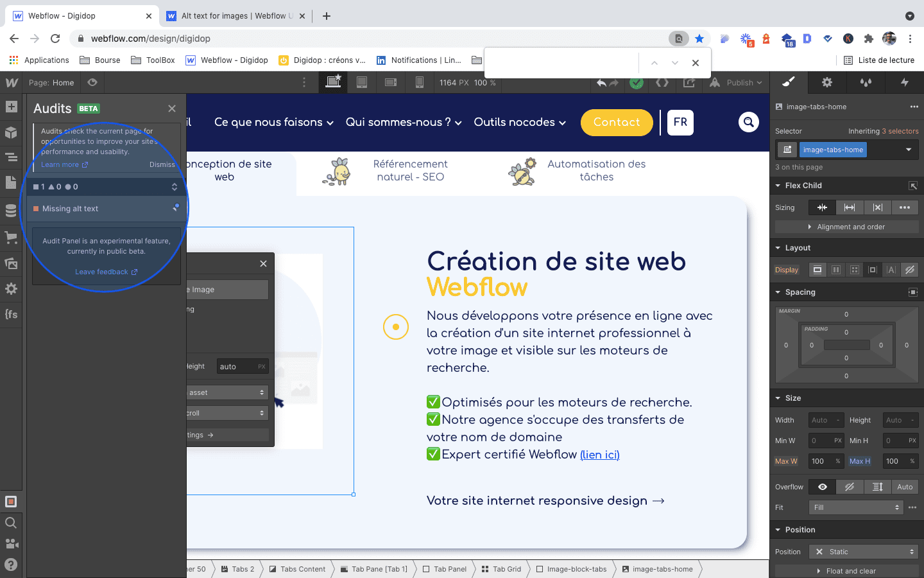This screenshot has height=578, width=924.
Task: Set display to Flex
Action: coord(836,270)
